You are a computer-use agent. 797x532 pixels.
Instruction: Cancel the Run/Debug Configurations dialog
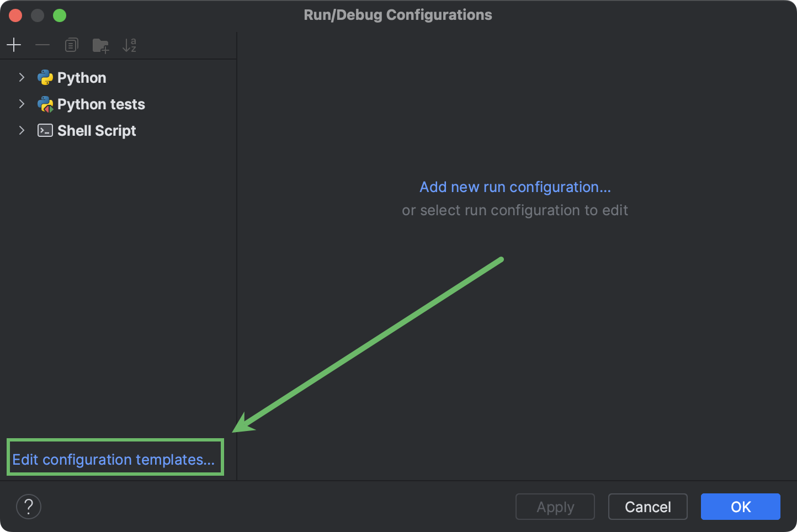point(647,507)
